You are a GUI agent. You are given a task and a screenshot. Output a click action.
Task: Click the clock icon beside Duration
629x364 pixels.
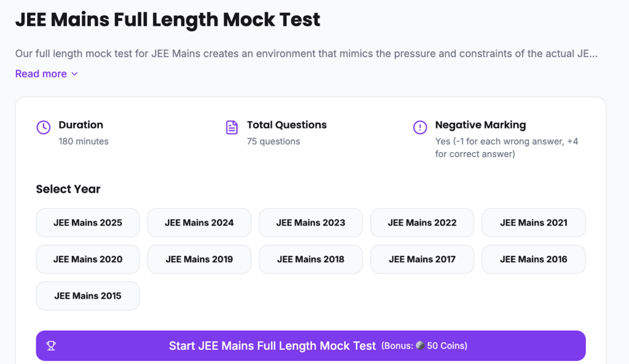click(x=44, y=128)
